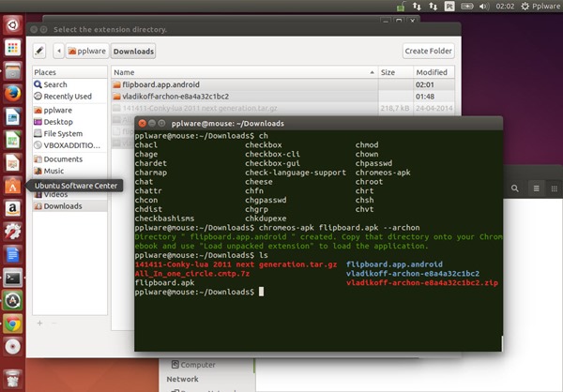The width and height of the screenshot is (563, 392).
Task: Open the Files manager launcher icon
Action: tap(12, 70)
